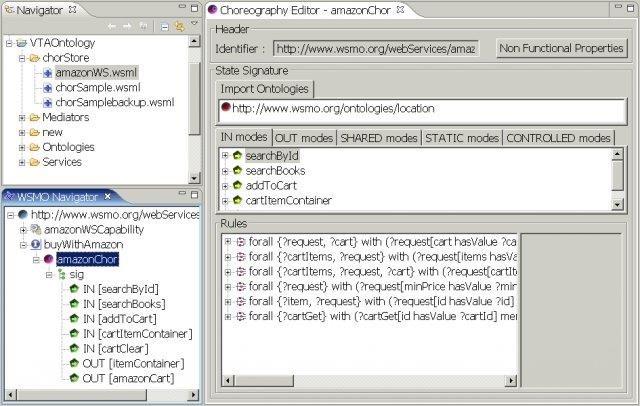Switch to the SHARED modes tab

coord(379,138)
